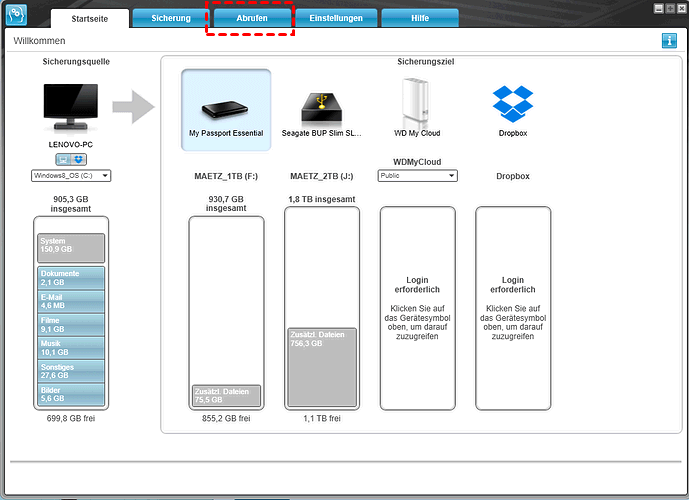Switch source to Dropbox via toggle icon
689x500 pixels.
tap(79, 159)
